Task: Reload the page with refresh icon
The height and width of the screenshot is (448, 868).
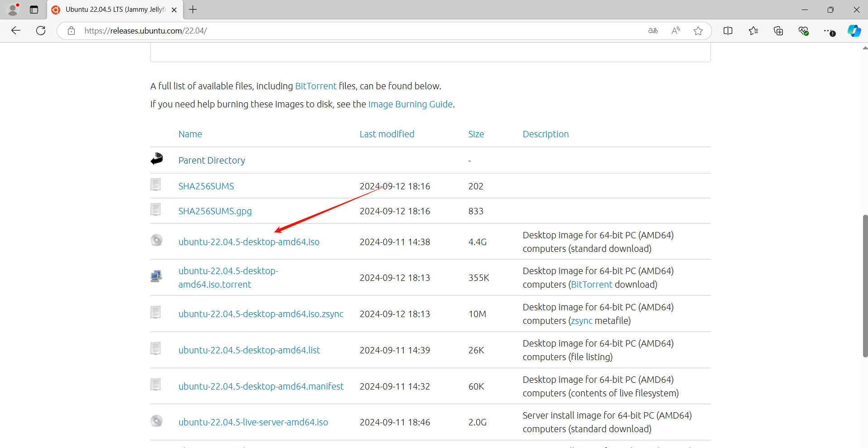Action: (41, 31)
